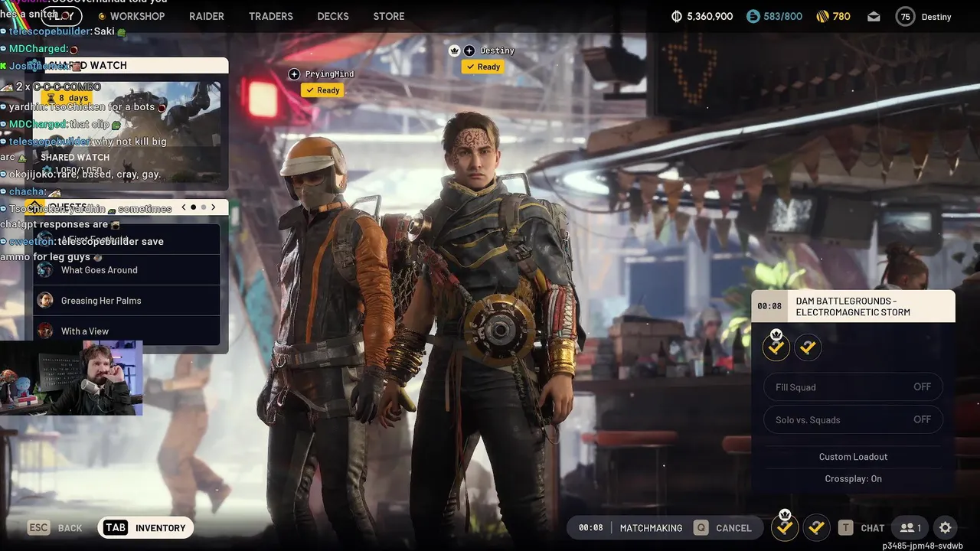Click the crown leader icon beside Destiny
The height and width of the screenshot is (551, 980).
tap(454, 50)
